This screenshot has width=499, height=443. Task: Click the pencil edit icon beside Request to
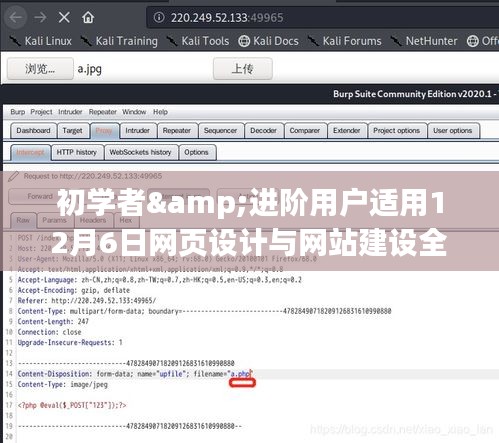point(13,176)
